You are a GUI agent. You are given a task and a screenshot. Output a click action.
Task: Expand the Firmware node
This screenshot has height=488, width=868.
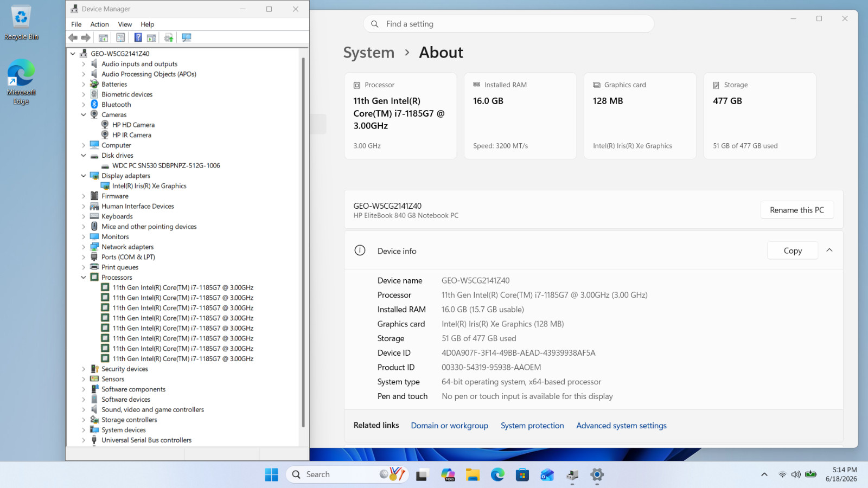[x=84, y=196]
